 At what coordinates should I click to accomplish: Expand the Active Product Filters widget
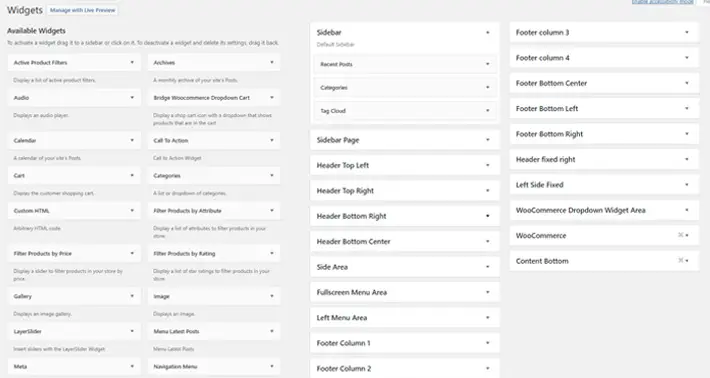(74, 62)
